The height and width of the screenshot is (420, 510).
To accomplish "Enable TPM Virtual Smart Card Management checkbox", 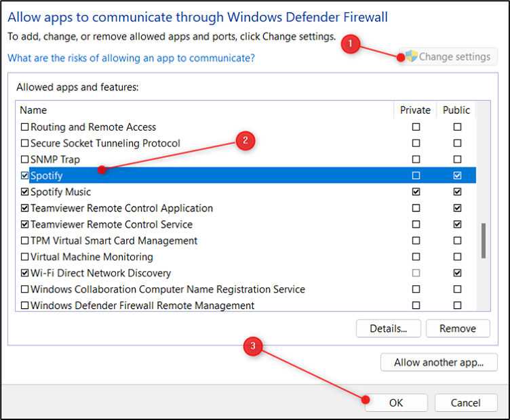I will point(24,240).
